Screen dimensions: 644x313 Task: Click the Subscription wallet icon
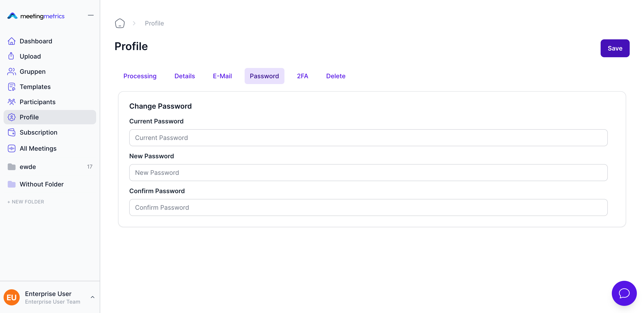(11, 132)
